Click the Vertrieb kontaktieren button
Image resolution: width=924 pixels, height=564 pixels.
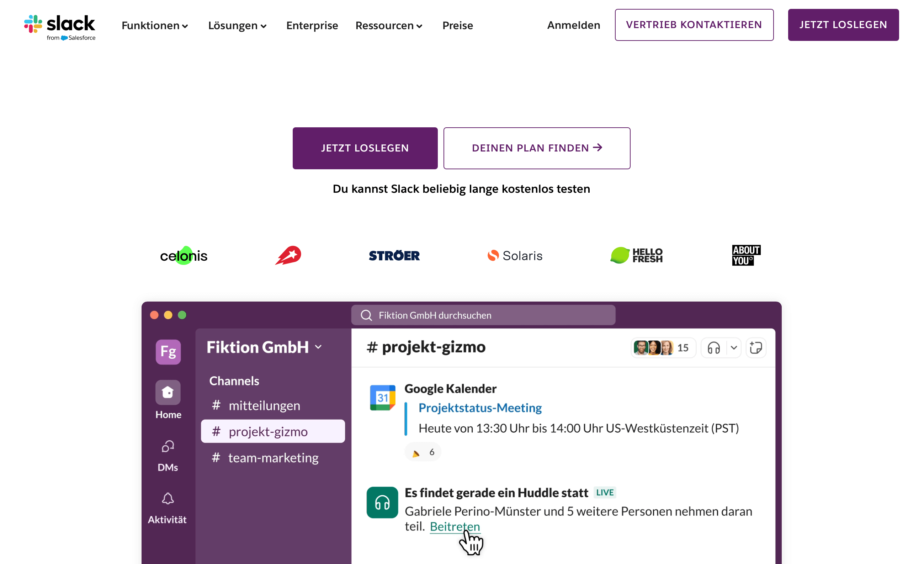pyautogui.click(x=694, y=25)
